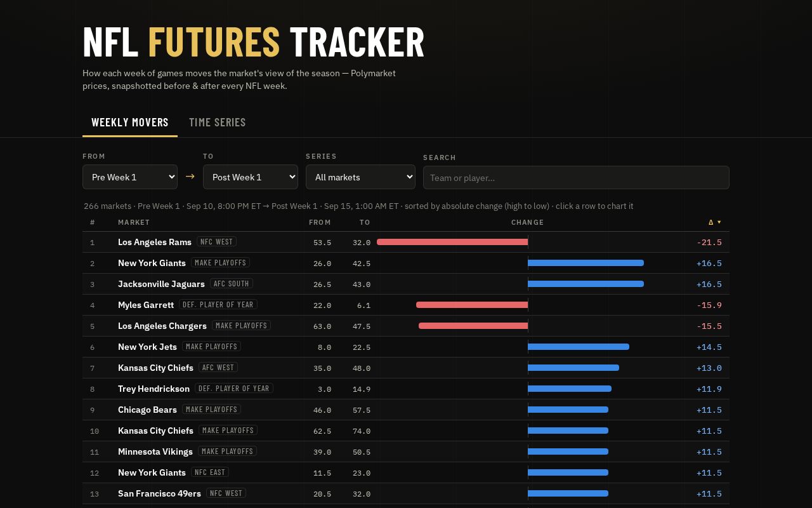Sort by the Market column header
812x508 pixels.
pyautogui.click(x=134, y=222)
